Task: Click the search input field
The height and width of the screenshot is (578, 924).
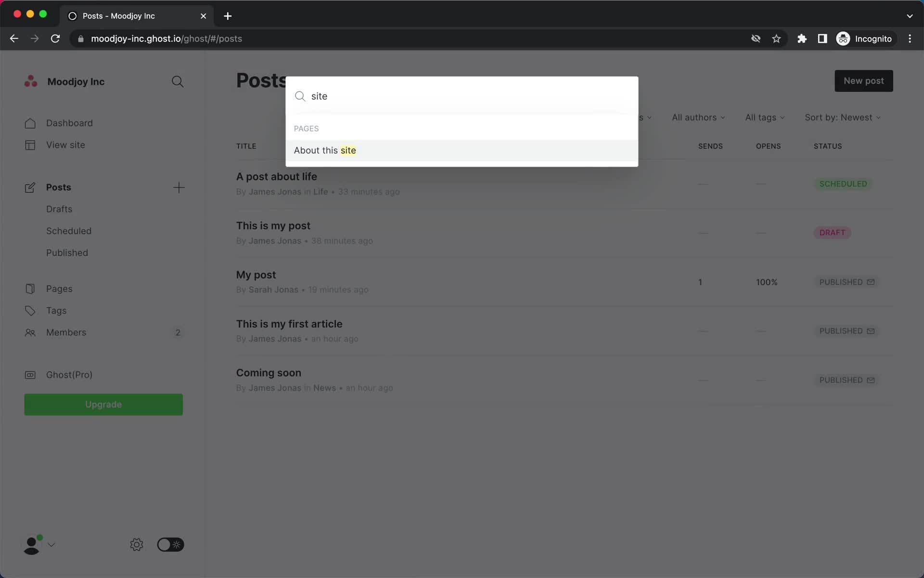Action: (462, 96)
